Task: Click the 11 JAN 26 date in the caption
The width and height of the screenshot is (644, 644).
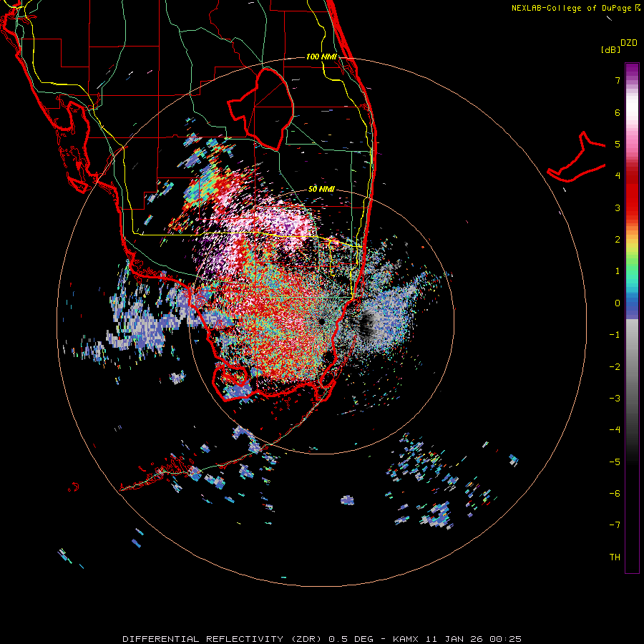Action: pyautogui.click(x=454, y=639)
